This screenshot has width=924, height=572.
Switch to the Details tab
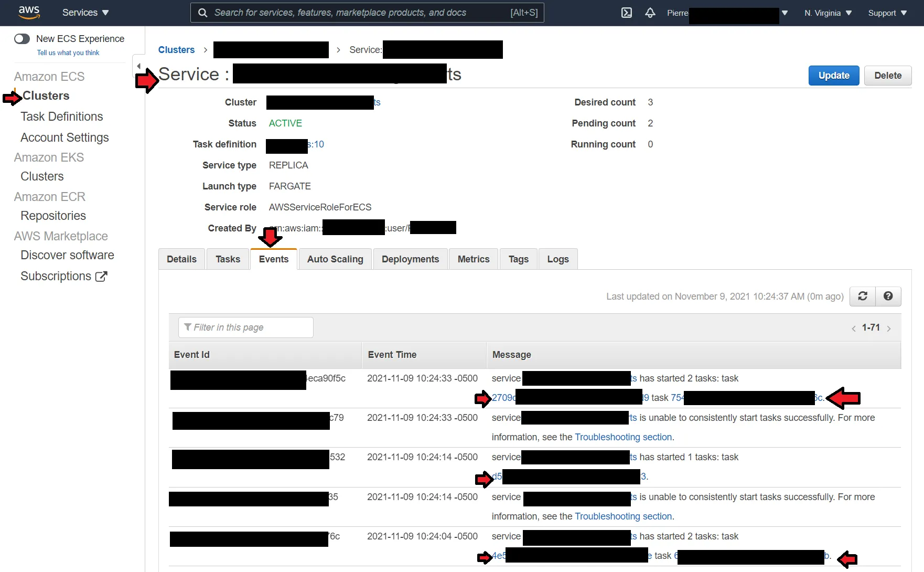pyautogui.click(x=181, y=259)
